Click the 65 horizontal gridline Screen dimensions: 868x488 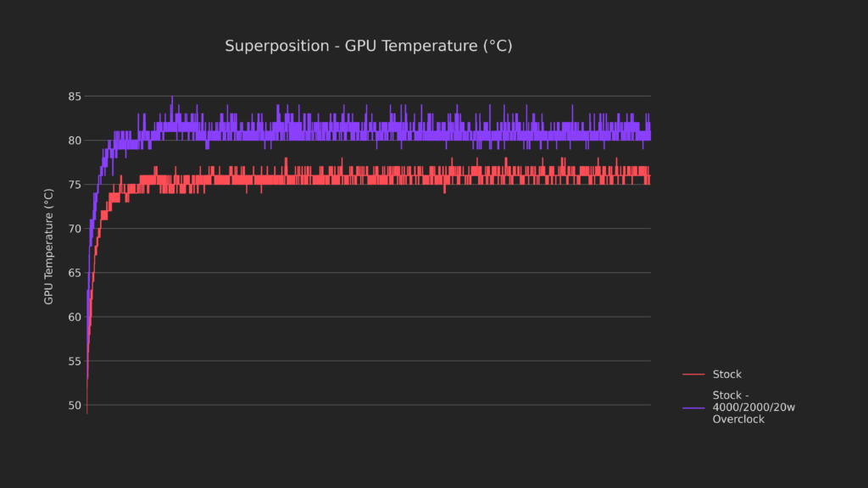[381, 273]
